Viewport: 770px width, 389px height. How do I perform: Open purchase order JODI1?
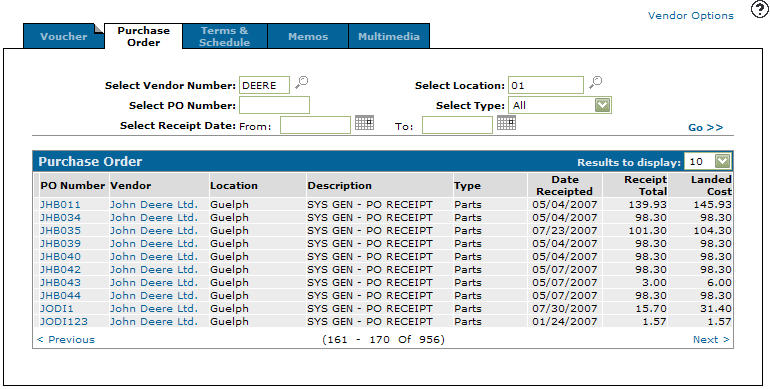56,308
